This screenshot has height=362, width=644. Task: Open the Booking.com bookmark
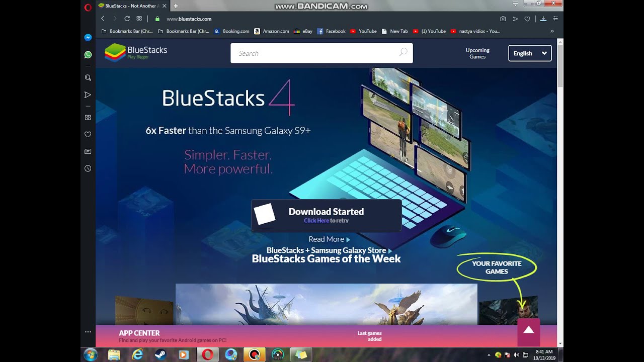coord(232,31)
